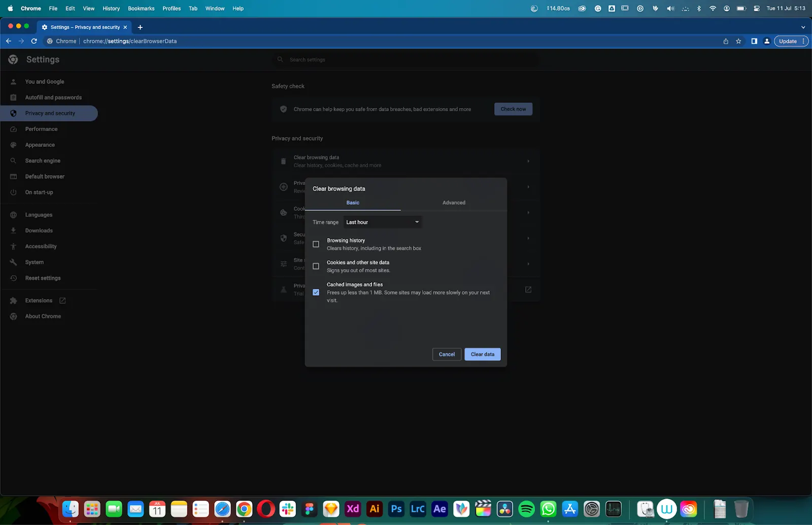Open Extensions link in sidebar
Viewport: 812px width, 525px height.
coord(39,301)
